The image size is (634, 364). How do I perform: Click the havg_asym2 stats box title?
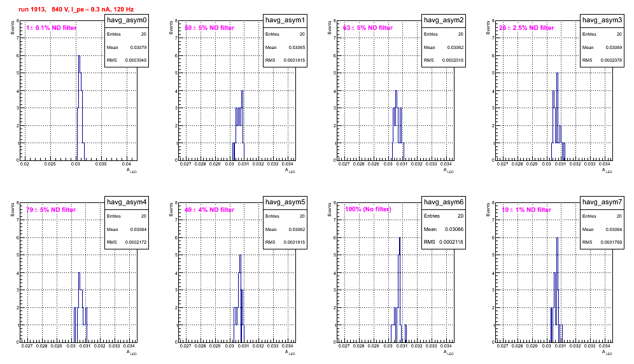click(x=444, y=20)
